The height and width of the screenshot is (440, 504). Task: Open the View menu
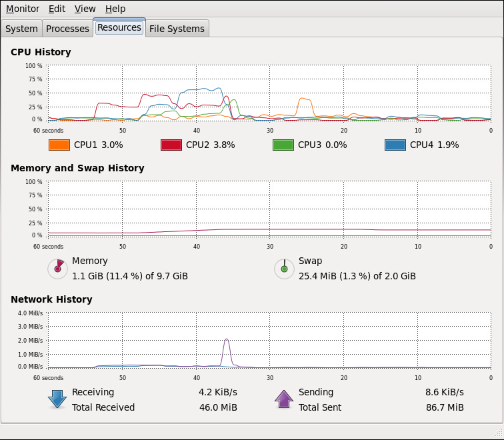pos(85,9)
